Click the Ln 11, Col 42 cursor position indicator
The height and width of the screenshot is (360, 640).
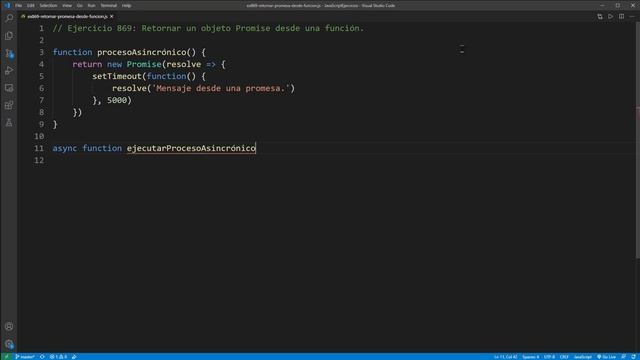506,357
